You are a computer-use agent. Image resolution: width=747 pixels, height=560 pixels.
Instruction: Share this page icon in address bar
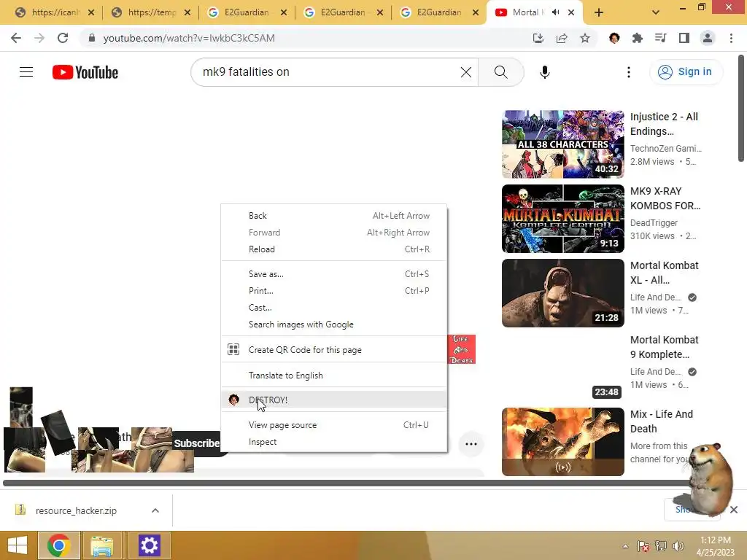click(x=562, y=38)
